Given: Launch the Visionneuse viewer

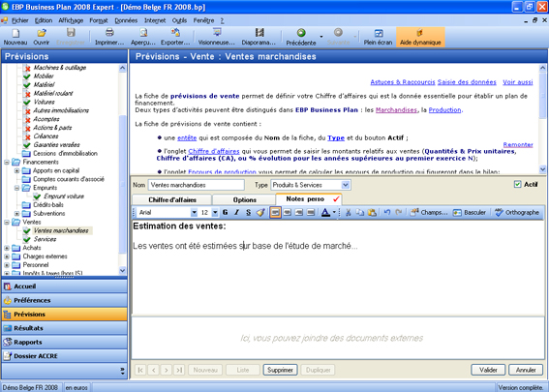Looking at the screenshot, I should [216, 37].
